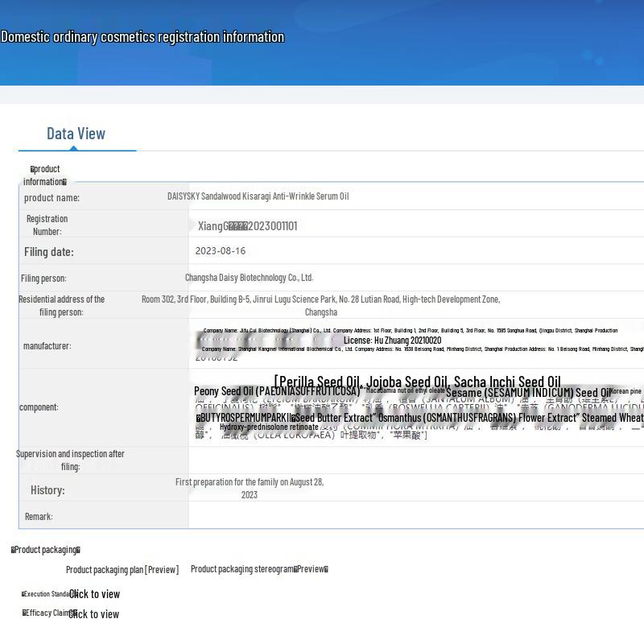644x644 pixels.
Task: Select the filing date 2023-08-16
Action: click(x=221, y=251)
